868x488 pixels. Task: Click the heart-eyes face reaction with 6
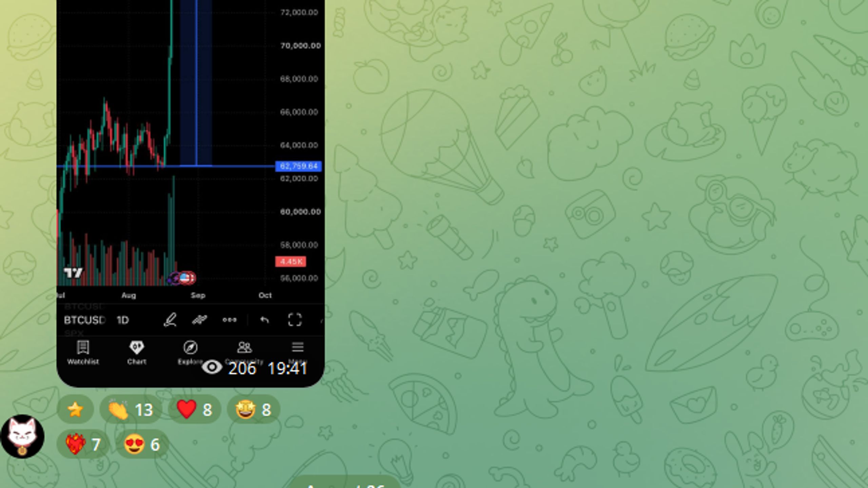(142, 444)
